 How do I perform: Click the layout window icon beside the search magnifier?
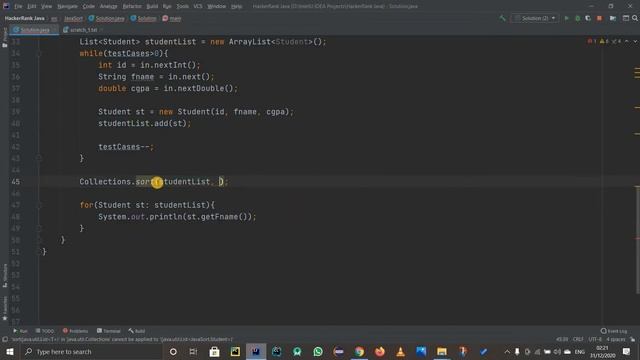tap(626, 18)
